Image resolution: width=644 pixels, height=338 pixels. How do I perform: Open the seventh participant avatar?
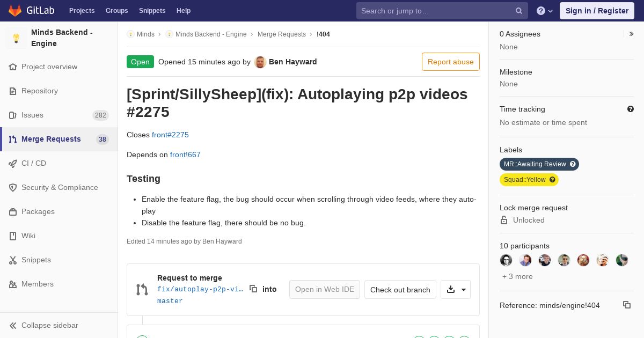click(x=622, y=260)
